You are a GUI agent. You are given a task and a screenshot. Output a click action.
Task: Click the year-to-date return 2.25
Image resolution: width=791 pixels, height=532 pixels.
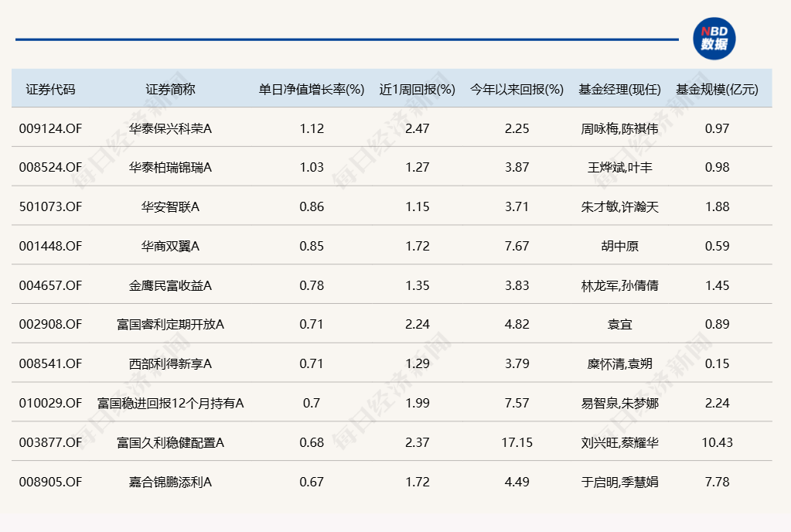pos(517,128)
